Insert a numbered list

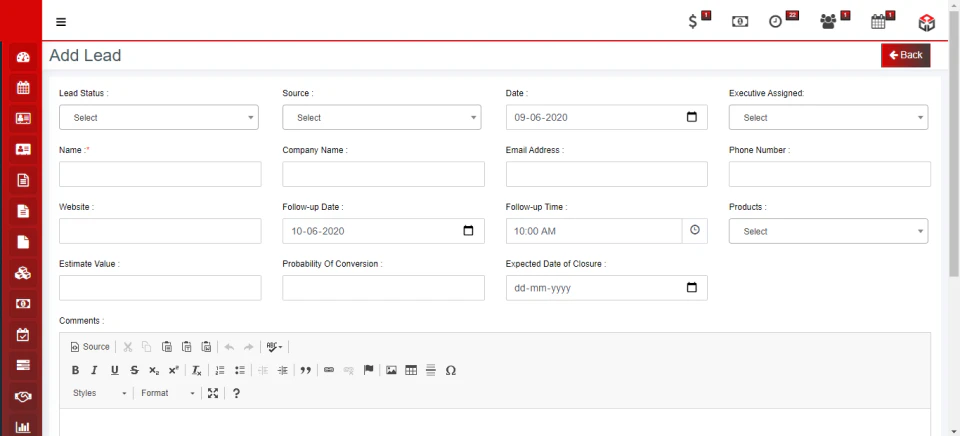tap(220, 370)
